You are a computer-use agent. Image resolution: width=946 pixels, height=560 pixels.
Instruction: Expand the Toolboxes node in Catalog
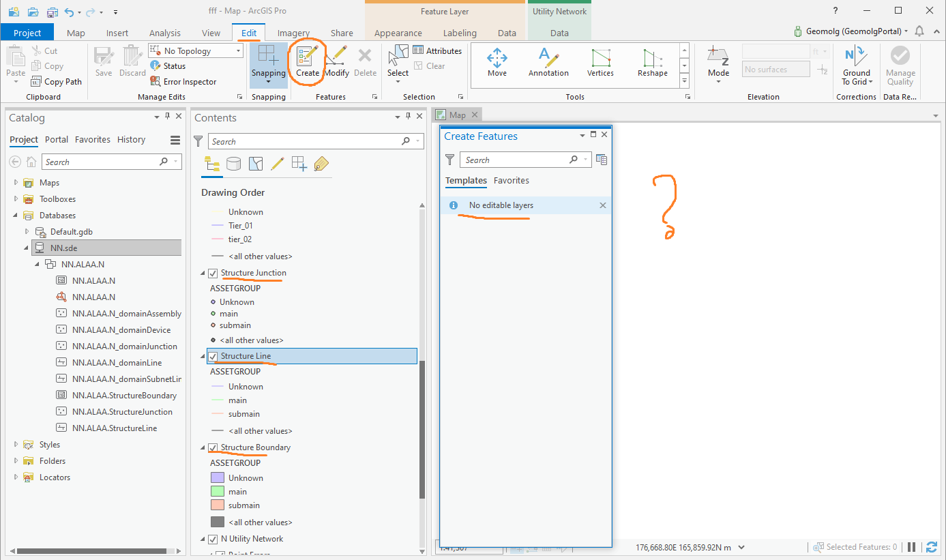click(x=16, y=199)
